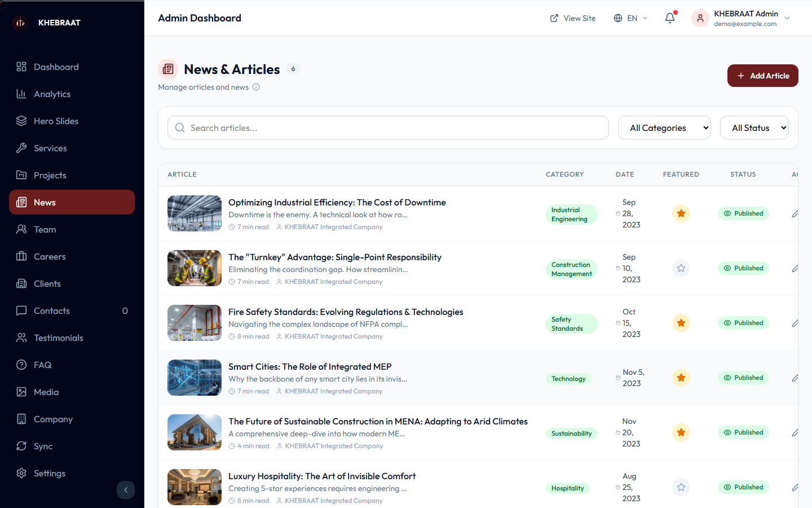Image resolution: width=812 pixels, height=508 pixels.
Task: Edit the Fire Safety Standards article
Action: point(795,323)
